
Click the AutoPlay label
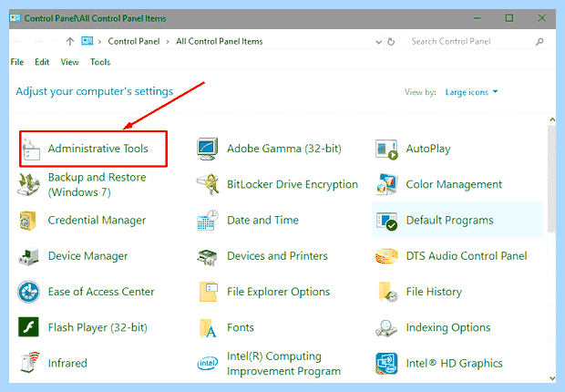428,149
